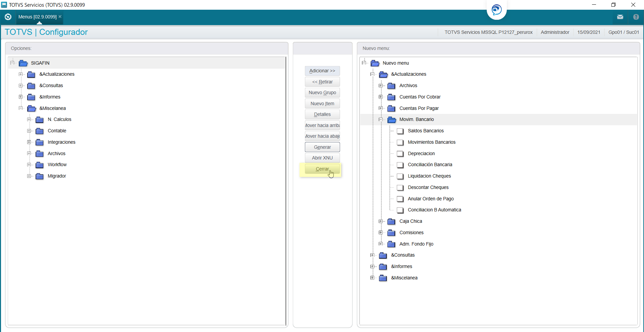
Task: Select Anular Orden de Pago item
Action: click(x=431, y=199)
